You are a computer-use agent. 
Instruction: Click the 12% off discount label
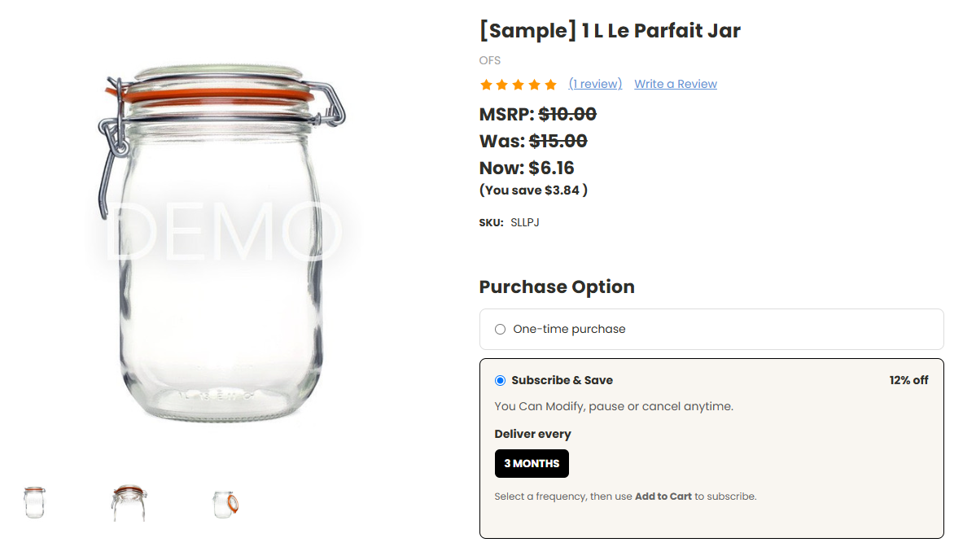(x=908, y=380)
